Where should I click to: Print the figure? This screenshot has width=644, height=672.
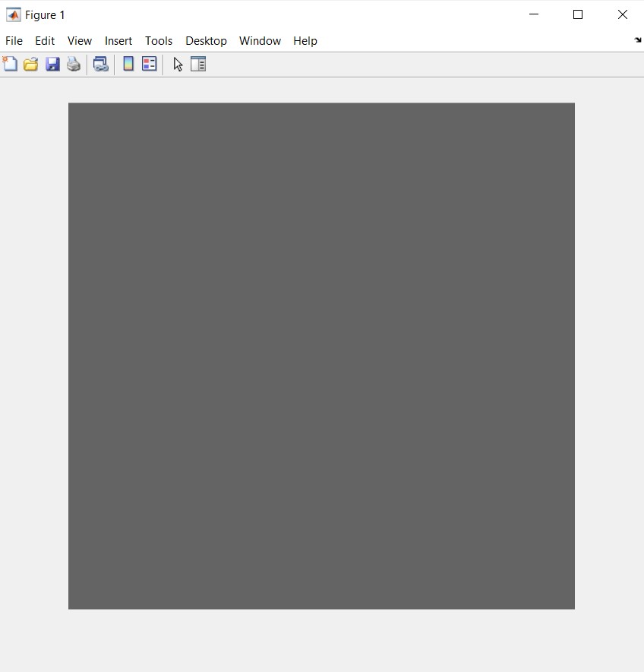point(74,64)
